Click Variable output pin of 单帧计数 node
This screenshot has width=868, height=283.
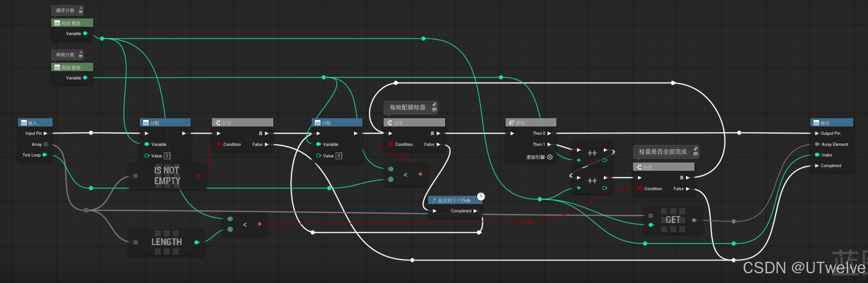tap(85, 78)
